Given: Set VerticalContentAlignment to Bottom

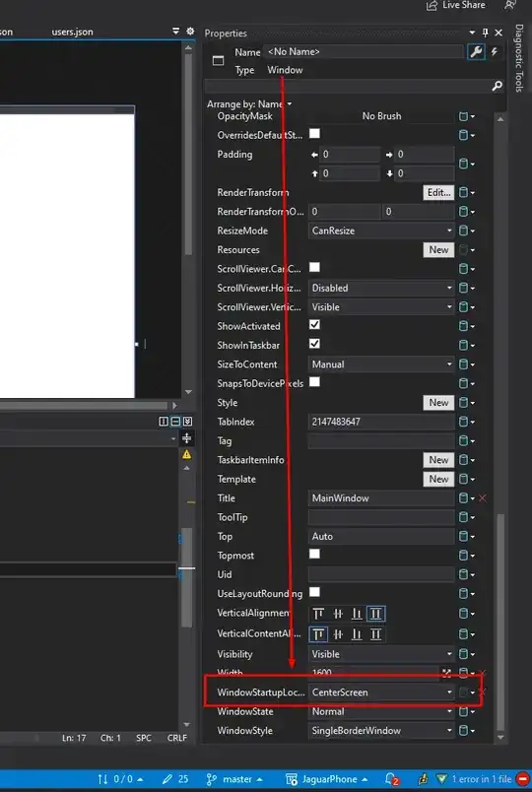Looking at the screenshot, I should pos(357,634).
